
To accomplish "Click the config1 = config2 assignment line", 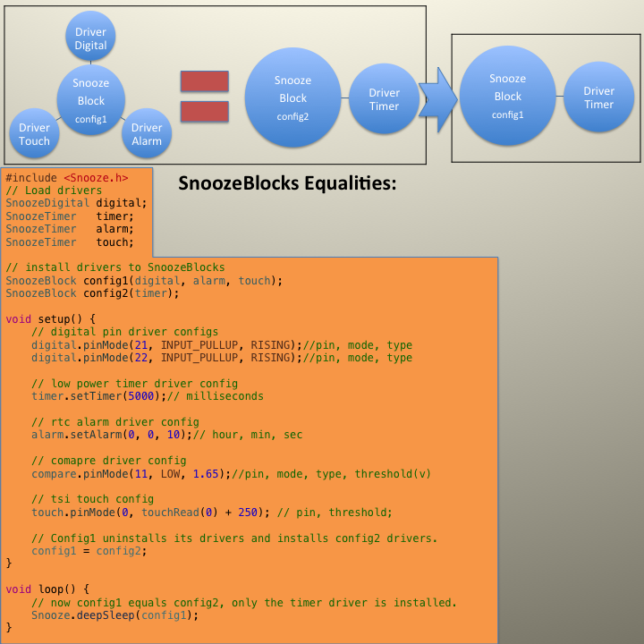I will coord(89,551).
